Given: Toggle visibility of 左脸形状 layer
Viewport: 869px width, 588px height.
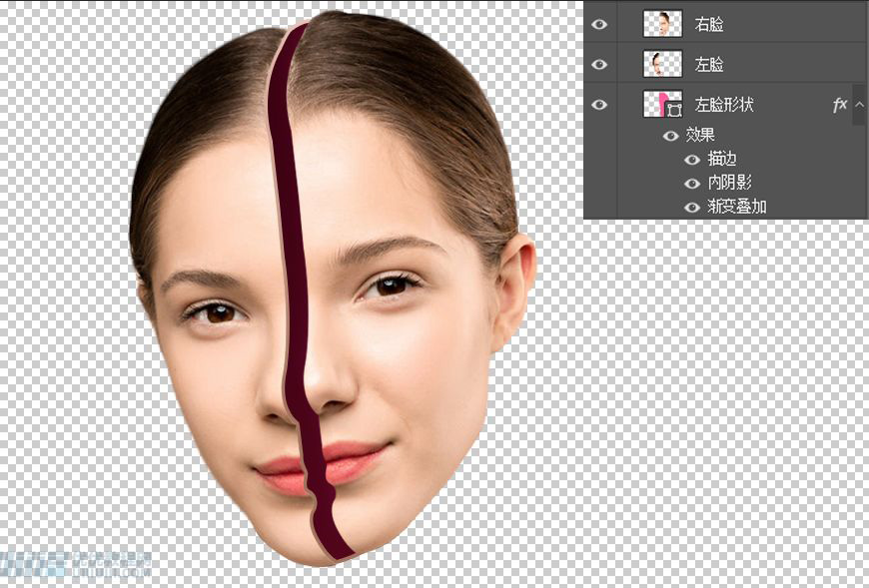Looking at the screenshot, I should point(599,104).
